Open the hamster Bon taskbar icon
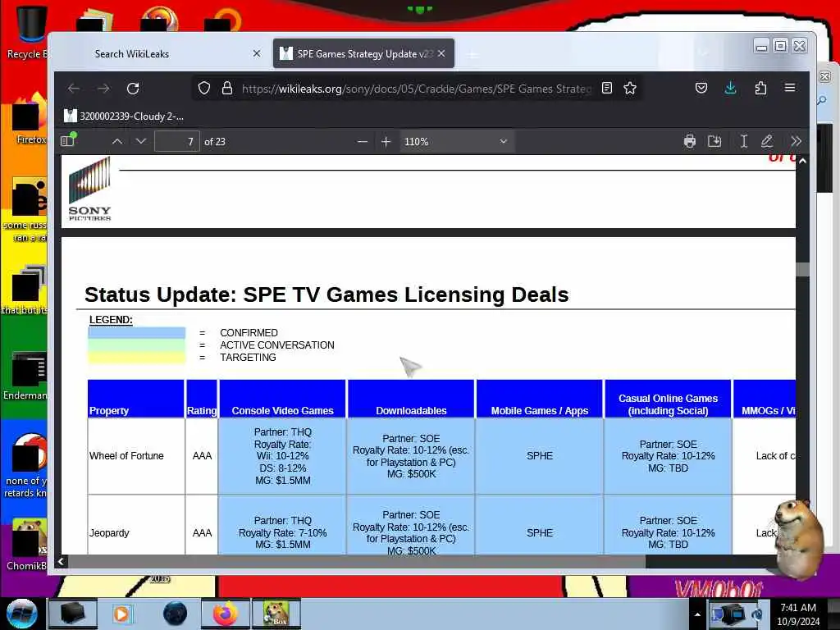The image size is (840, 630). (x=276, y=614)
